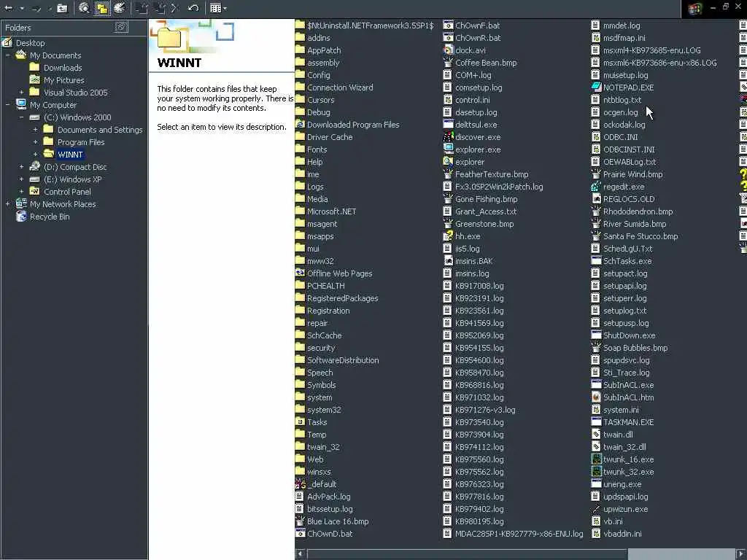
Task: Go up one folder level
Action: tap(63, 8)
